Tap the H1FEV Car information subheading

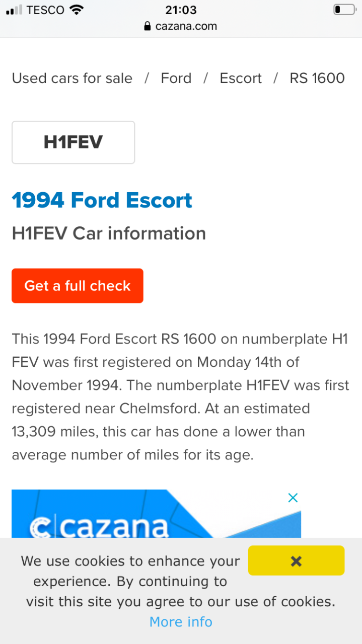[109, 233]
